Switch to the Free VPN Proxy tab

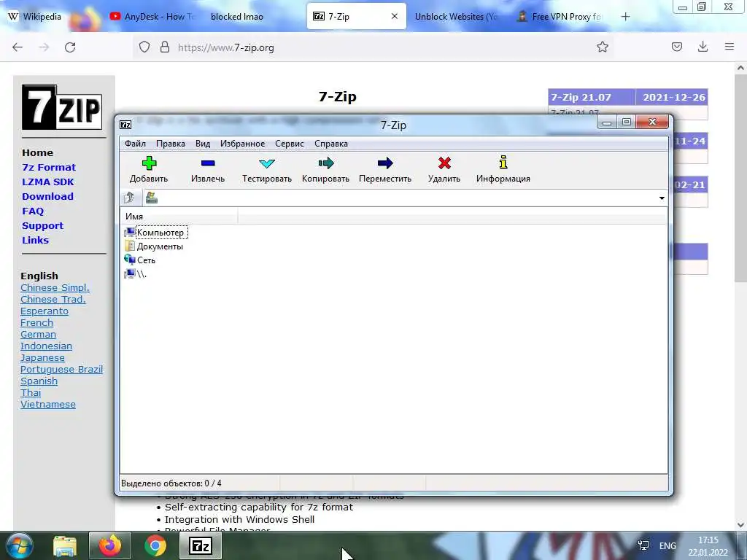coord(560,17)
